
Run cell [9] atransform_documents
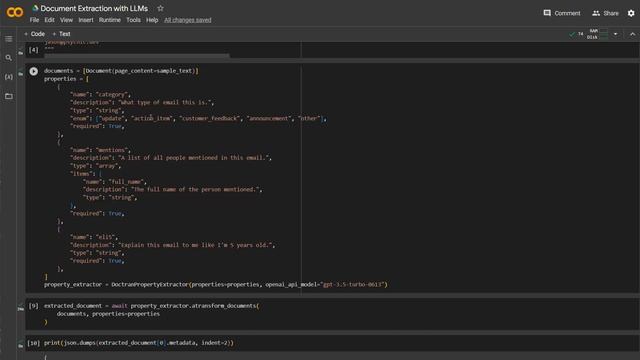[33, 306]
